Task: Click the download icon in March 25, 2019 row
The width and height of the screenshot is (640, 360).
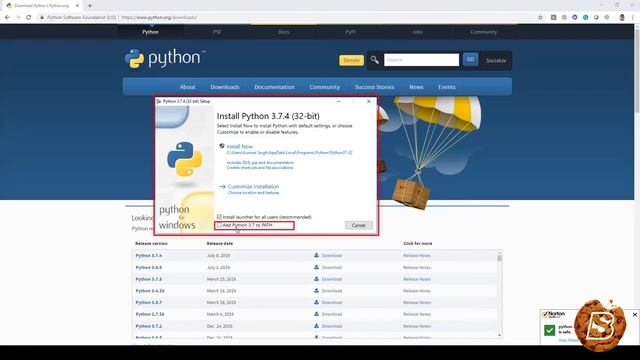Action: pyautogui.click(x=316, y=279)
